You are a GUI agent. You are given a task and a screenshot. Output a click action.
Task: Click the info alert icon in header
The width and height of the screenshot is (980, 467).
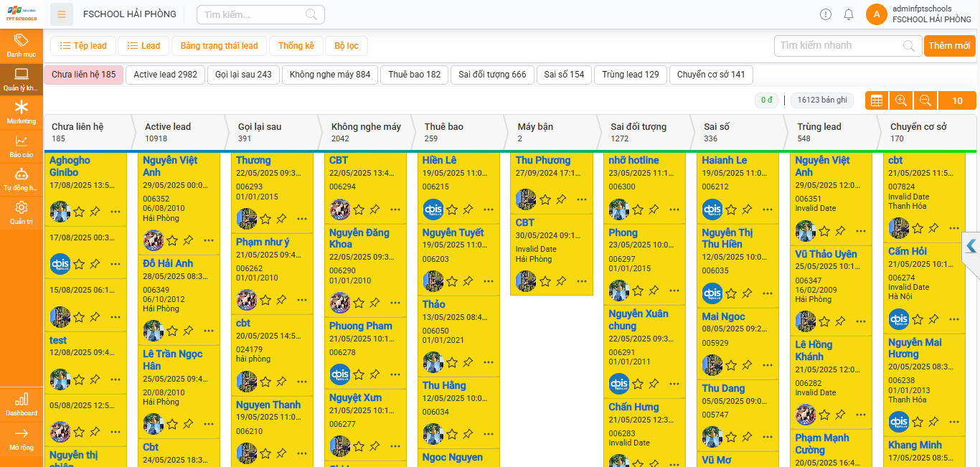[x=826, y=14]
